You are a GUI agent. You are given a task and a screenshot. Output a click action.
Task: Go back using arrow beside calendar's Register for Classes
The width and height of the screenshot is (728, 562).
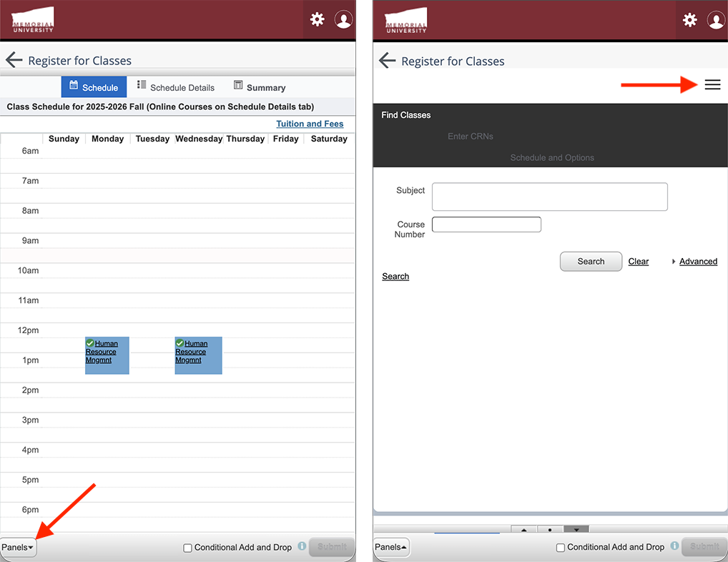(x=14, y=60)
